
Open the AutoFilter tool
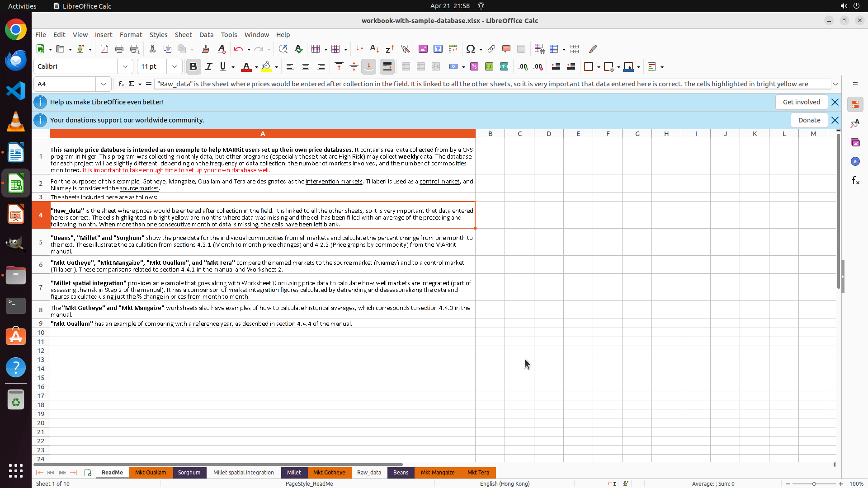[x=405, y=49]
